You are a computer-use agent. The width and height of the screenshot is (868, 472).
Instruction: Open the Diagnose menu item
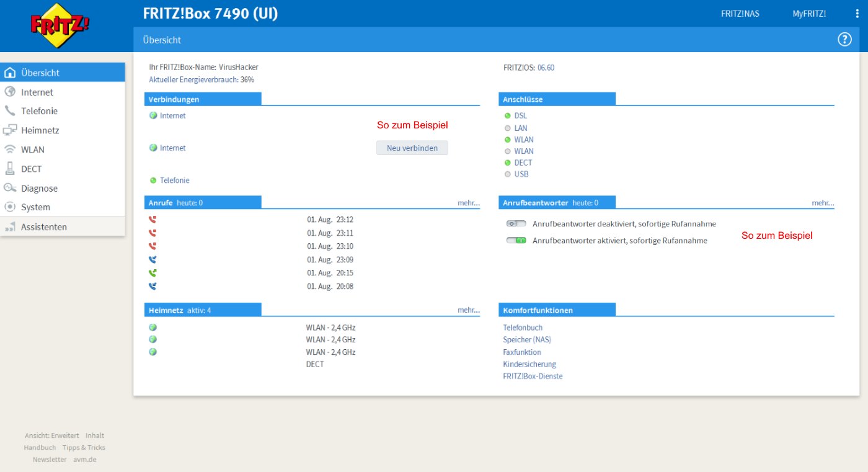pyautogui.click(x=62, y=188)
